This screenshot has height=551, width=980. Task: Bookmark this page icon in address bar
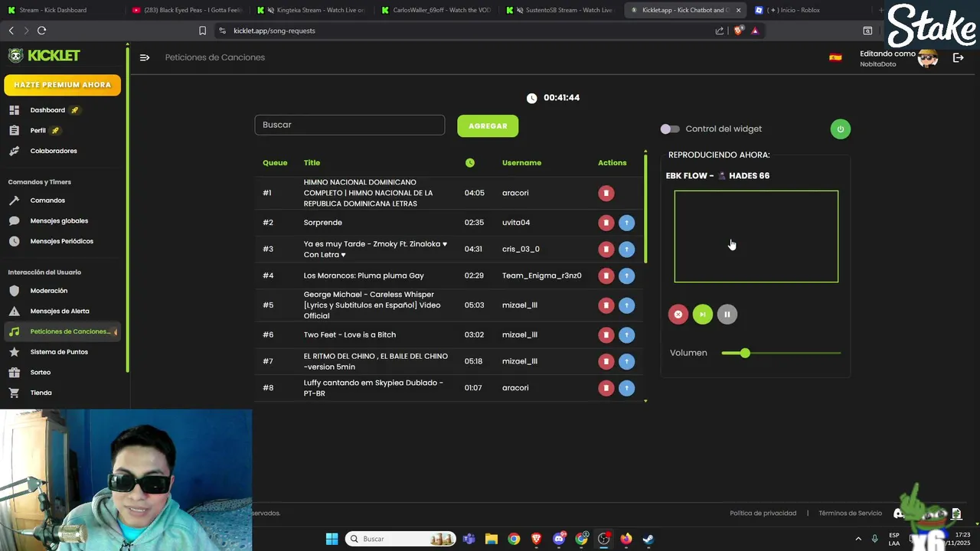(202, 31)
